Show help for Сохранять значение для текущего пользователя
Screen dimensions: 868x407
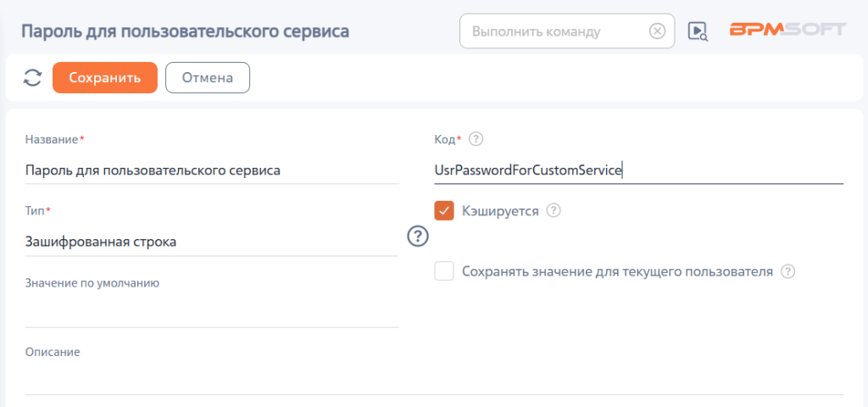coord(787,271)
